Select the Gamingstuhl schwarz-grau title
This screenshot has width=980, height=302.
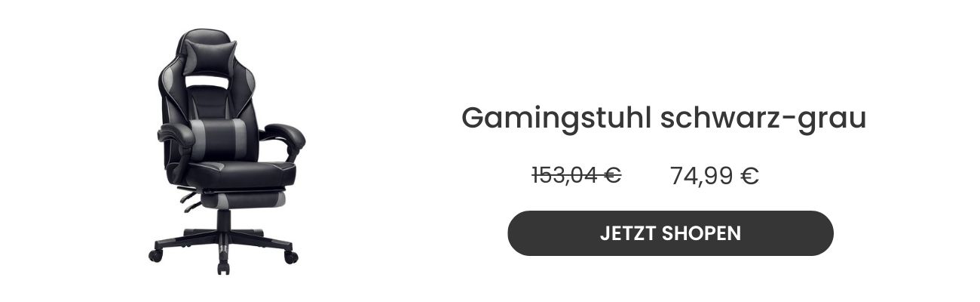pos(663,119)
